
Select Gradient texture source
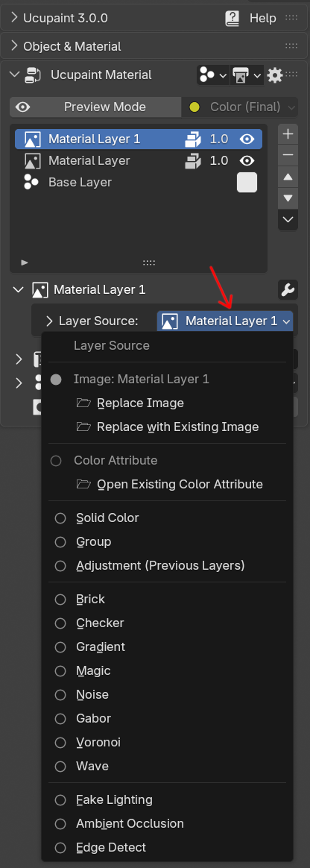tap(168, 647)
